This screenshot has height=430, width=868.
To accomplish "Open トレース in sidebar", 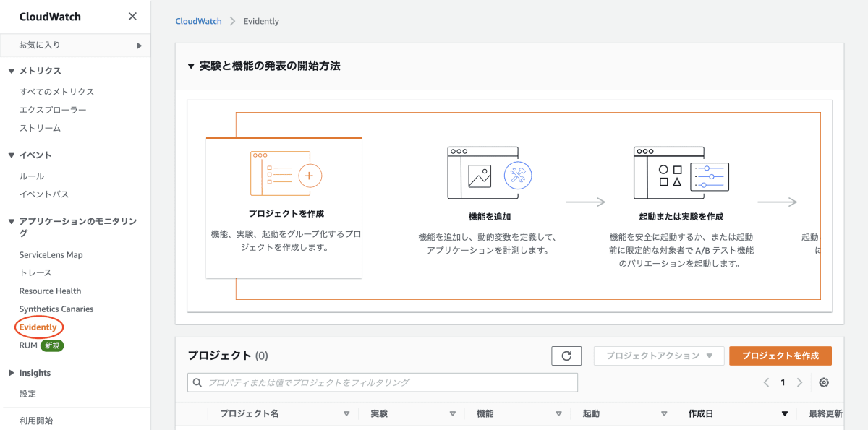I will 35,272.
